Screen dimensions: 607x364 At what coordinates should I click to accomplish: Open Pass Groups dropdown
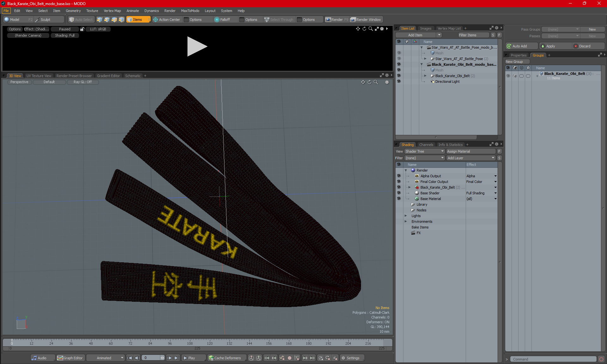tap(561, 29)
